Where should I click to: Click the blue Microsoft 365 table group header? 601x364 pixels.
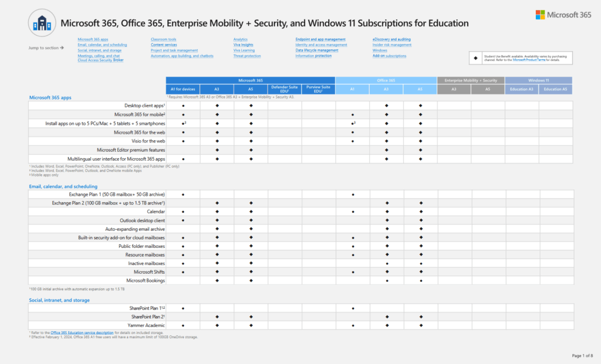pyautogui.click(x=250, y=80)
